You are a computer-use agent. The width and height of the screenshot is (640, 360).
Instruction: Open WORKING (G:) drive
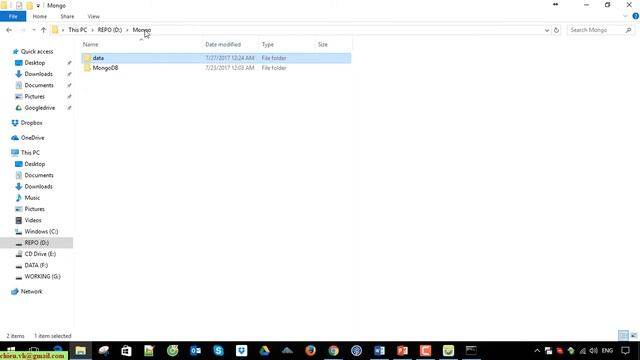coord(42,277)
